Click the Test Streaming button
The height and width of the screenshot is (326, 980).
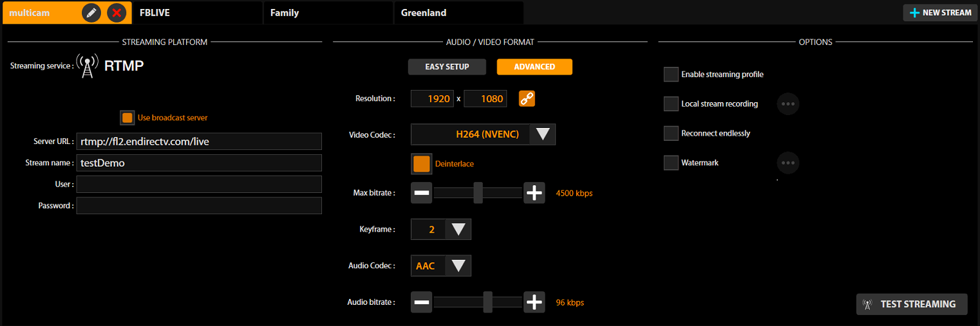(x=911, y=304)
